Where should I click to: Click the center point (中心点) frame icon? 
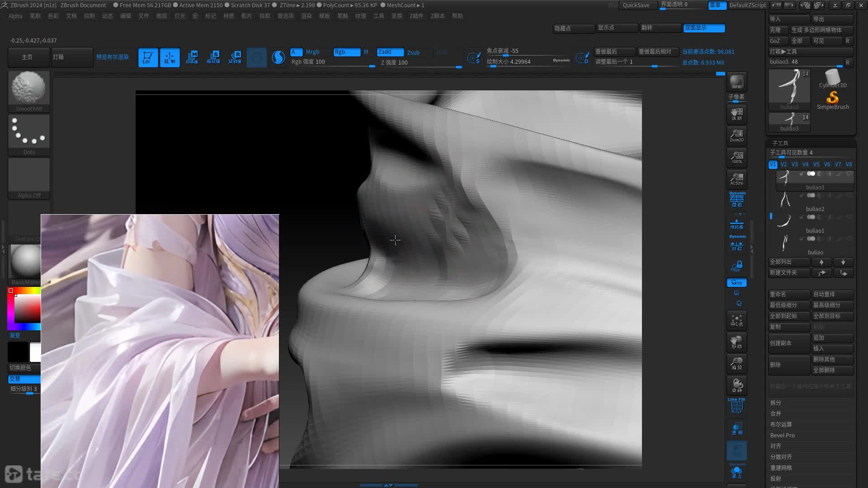[736, 320]
